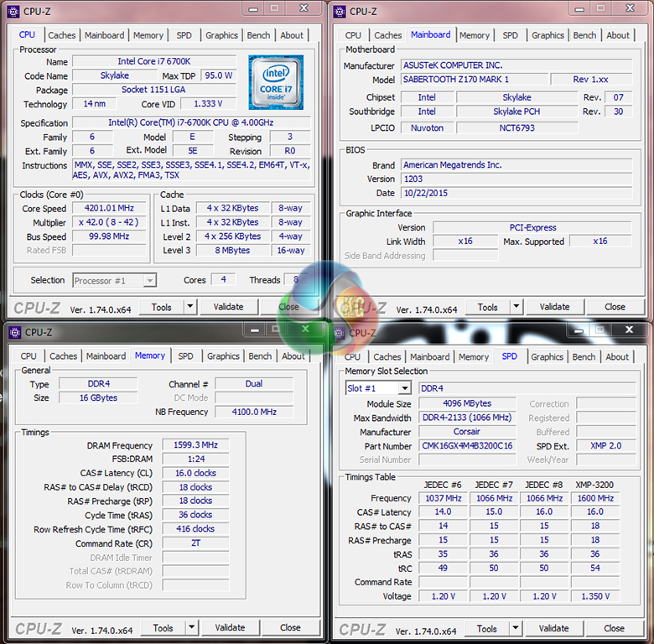This screenshot has height=644, width=654.
Task: Click Validate button in Mainboard window
Action: point(555,307)
